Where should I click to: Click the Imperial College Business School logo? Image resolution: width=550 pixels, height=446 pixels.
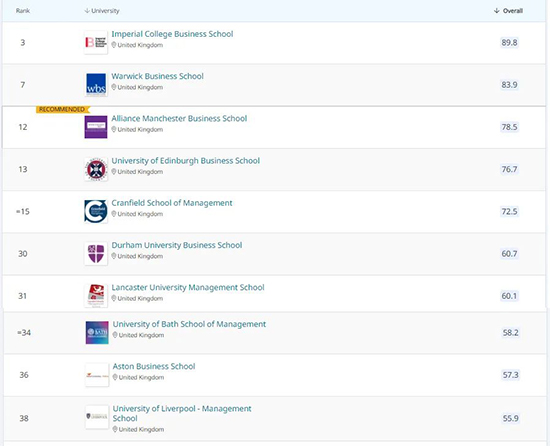point(96,42)
